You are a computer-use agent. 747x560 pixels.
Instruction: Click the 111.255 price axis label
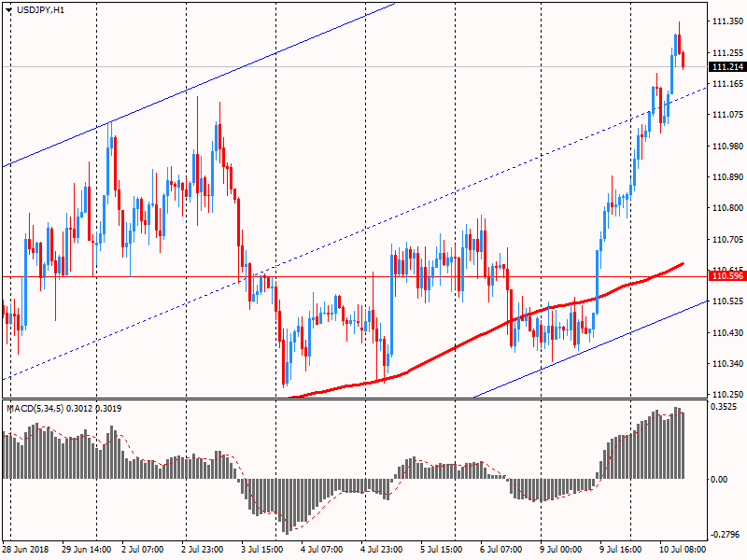727,53
